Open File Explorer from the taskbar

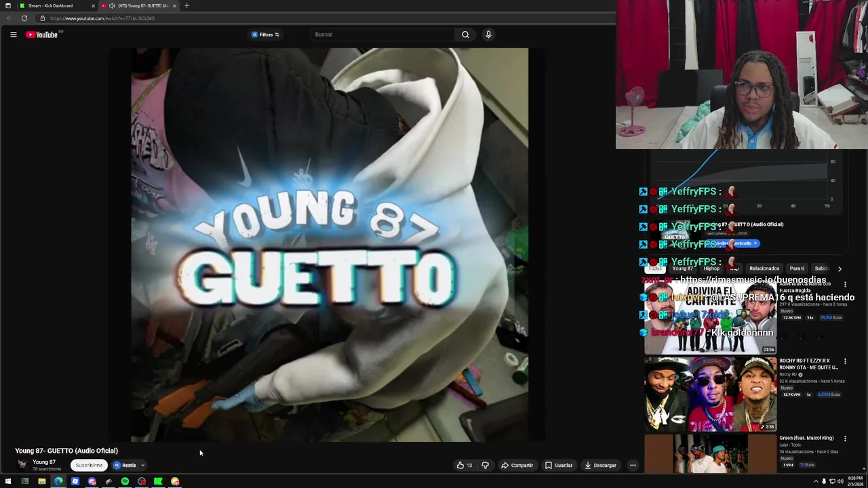coord(41,481)
